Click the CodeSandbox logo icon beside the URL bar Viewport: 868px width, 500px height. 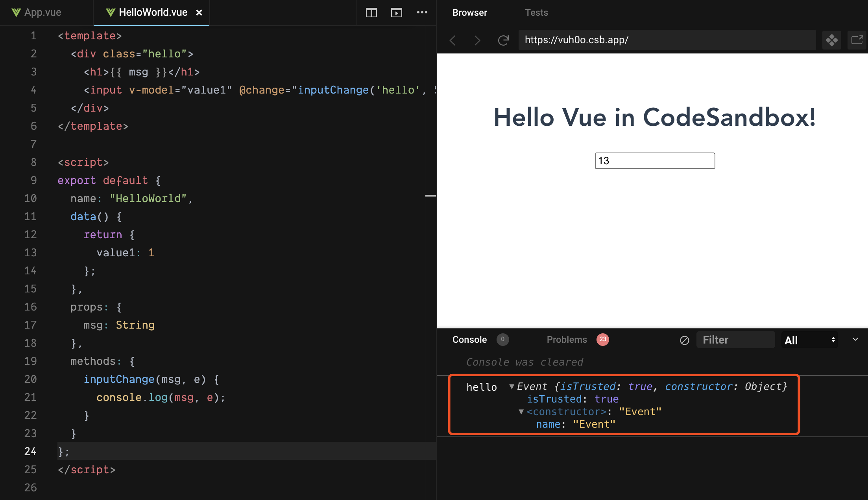tap(832, 40)
